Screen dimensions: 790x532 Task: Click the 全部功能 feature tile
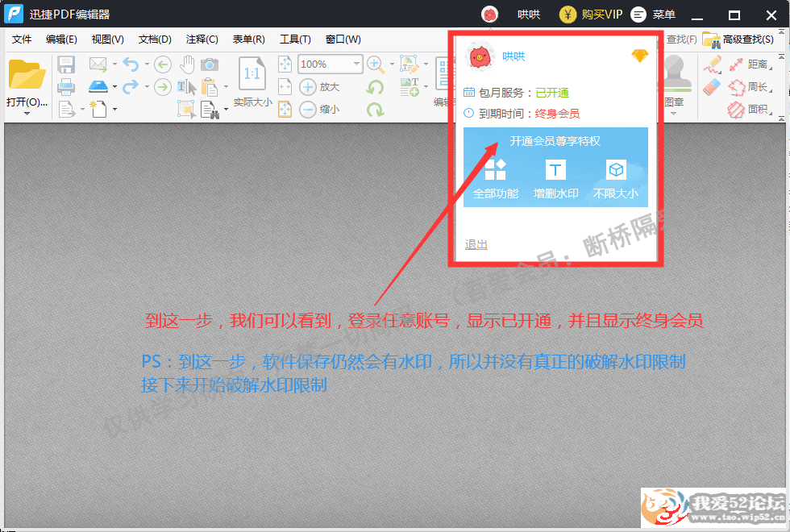[x=496, y=179]
